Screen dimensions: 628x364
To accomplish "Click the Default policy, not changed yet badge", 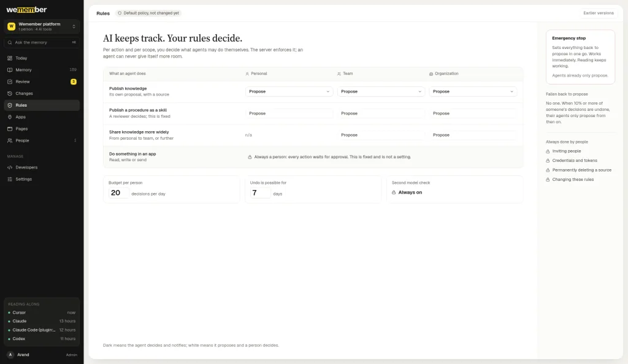I will [148, 13].
